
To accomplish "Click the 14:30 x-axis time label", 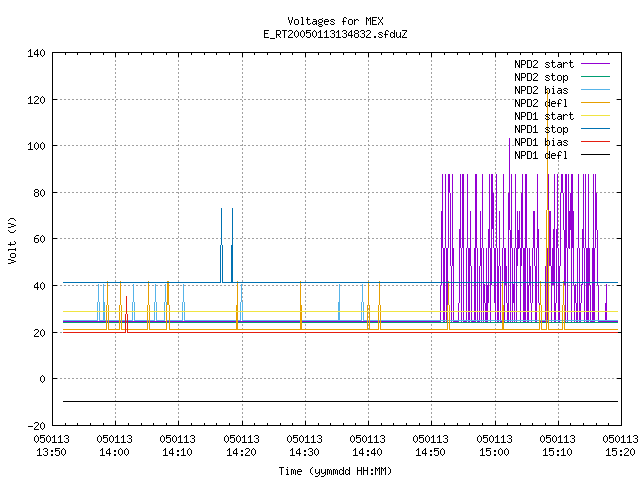I will pos(304,453).
